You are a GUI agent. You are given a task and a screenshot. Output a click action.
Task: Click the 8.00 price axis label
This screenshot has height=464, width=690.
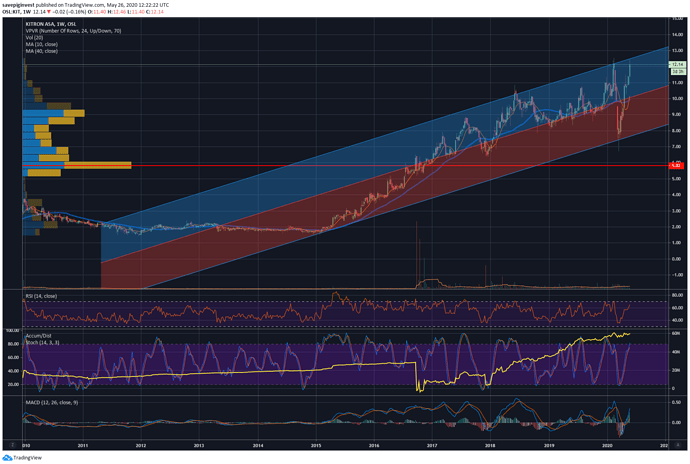pyautogui.click(x=677, y=131)
